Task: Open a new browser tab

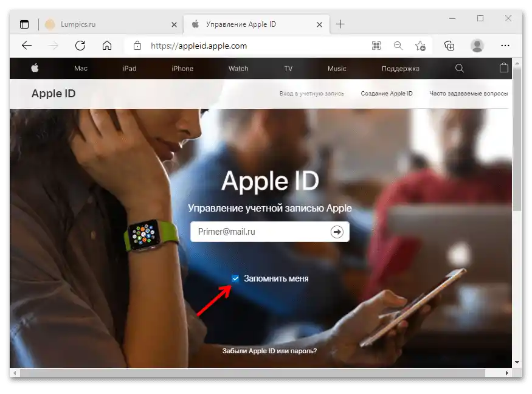Action: coord(340,24)
